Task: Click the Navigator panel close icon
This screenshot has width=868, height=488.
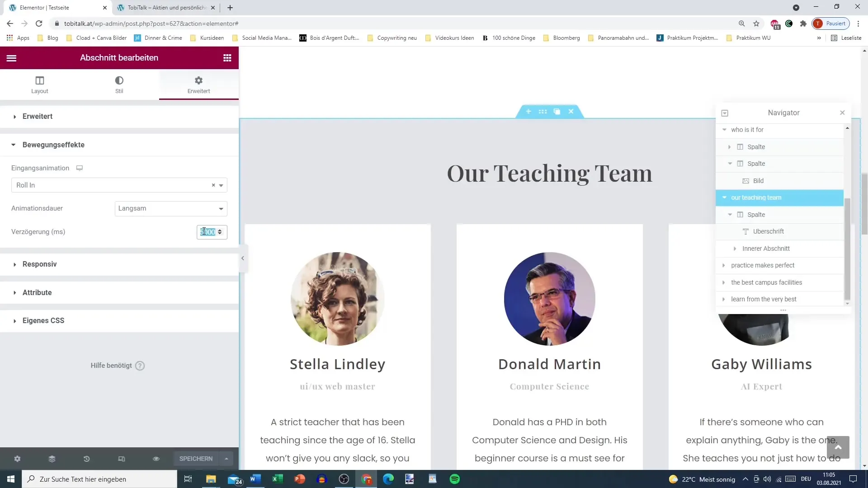Action: 842,113
